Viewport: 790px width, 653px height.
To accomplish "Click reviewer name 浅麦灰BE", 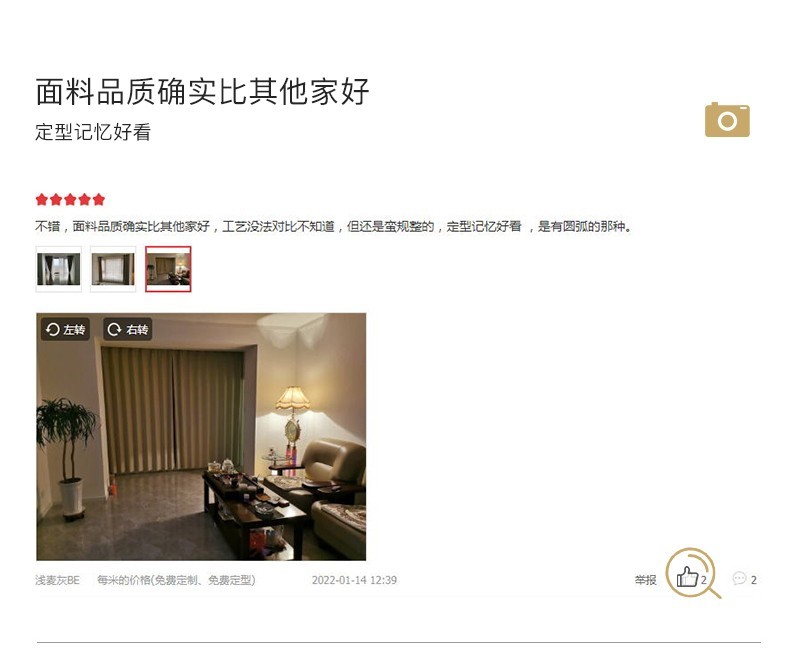I will pyautogui.click(x=57, y=580).
